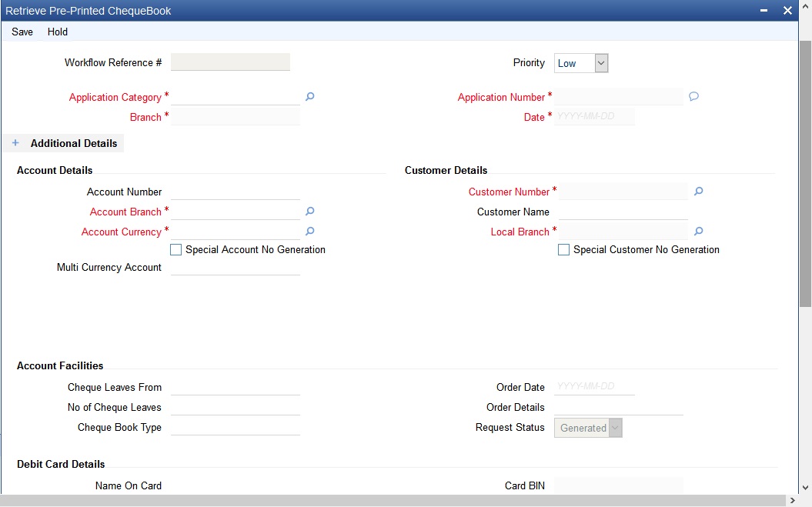This screenshot has width=812, height=507.
Task: Focus the Account Branch field
Action: click(x=236, y=212)
